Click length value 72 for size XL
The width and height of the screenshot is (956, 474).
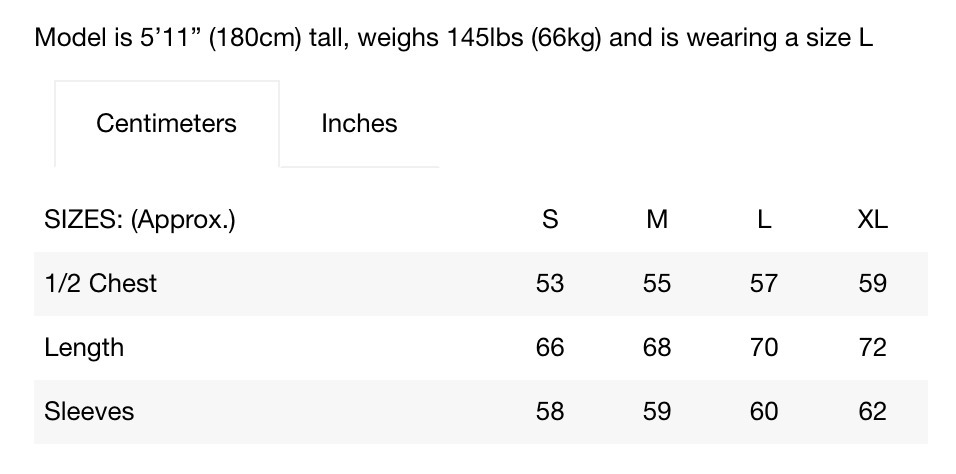[872, 348]
